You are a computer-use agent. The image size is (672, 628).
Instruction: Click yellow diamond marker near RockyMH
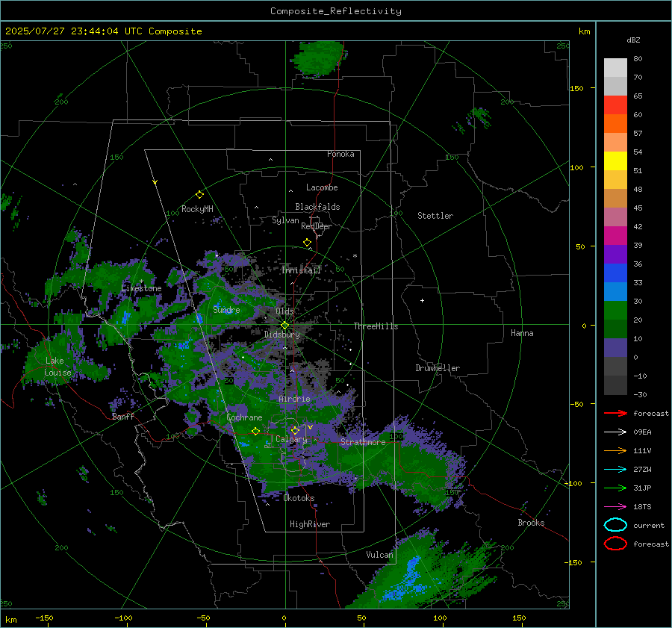(x=199, y=195)
